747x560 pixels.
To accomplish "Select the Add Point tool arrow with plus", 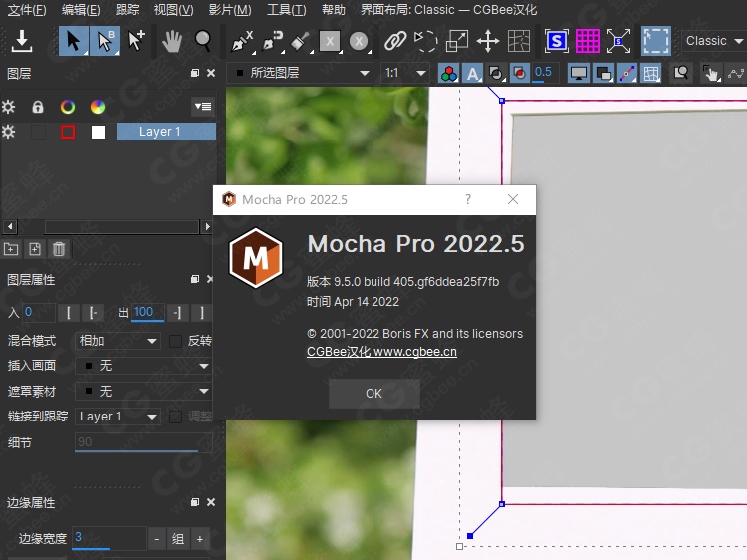I will tap(136, 41).
